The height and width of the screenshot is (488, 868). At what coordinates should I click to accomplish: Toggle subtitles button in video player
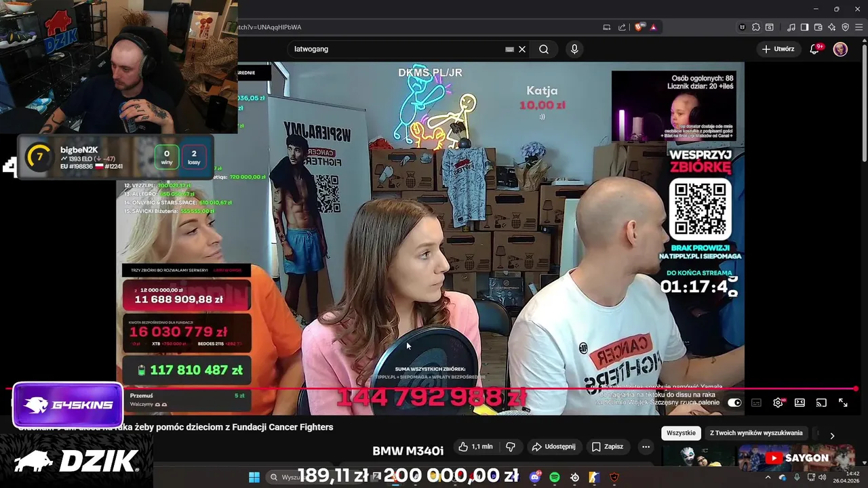(x=756, y=403)
